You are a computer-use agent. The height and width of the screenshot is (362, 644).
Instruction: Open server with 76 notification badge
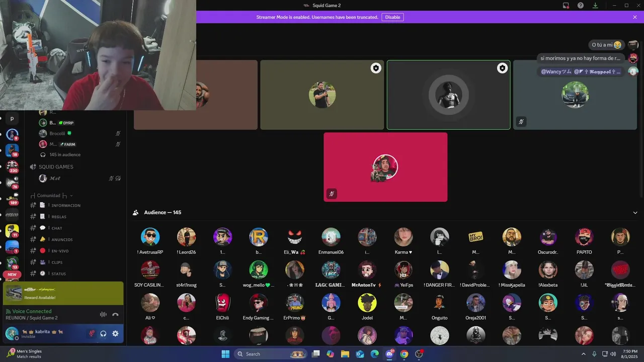click(12, 183)
